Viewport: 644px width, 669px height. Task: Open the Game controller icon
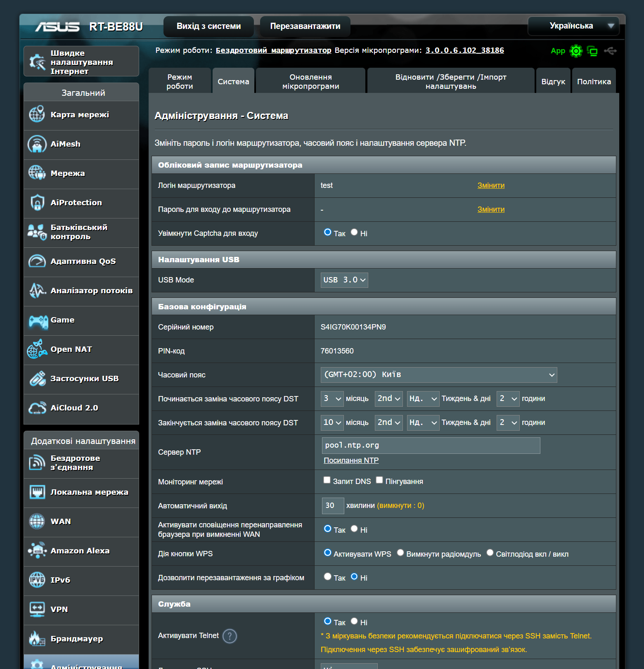tap(38, 321)
